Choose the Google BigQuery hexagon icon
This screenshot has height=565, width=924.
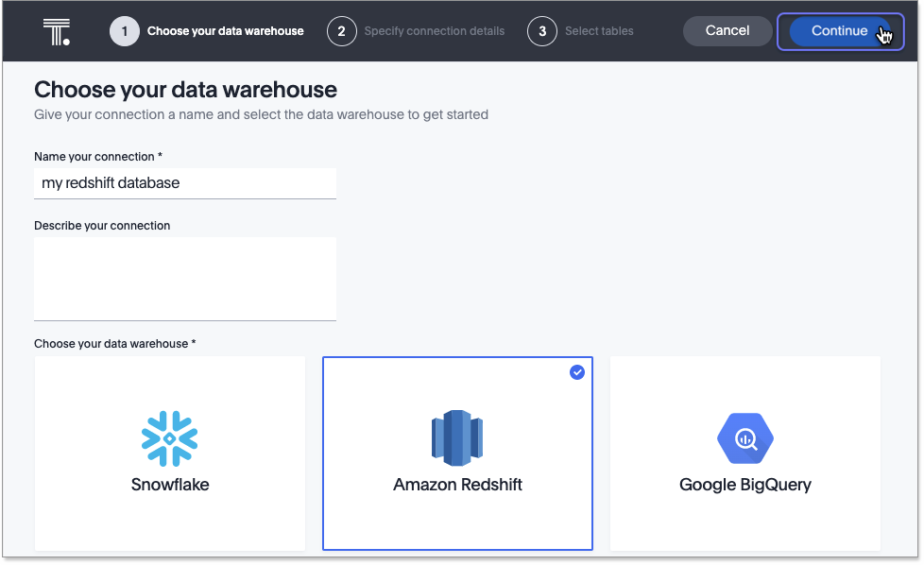(x=744, y=438)
